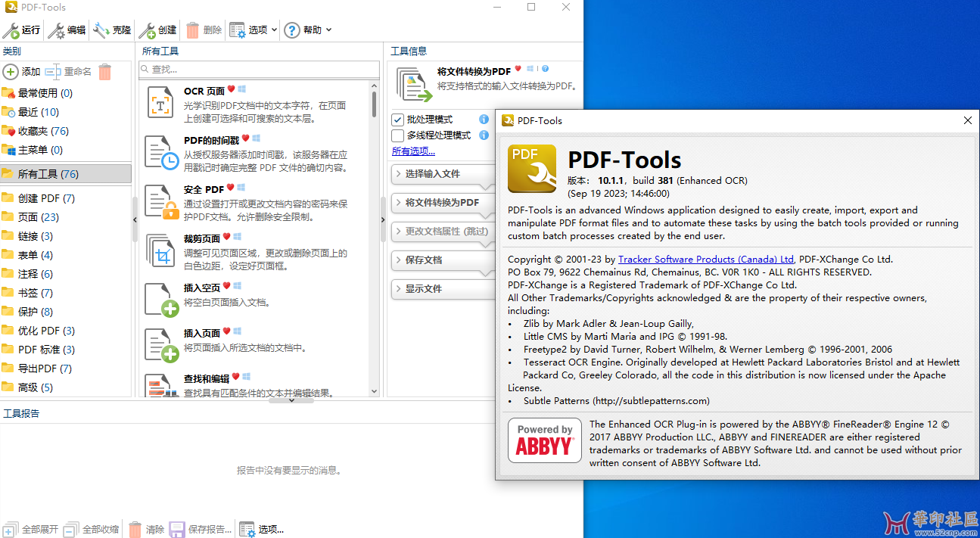The height and width of the screenshot is (538, 980).
Task: Click info icon beside 批处理模式
Action: pos(484,120)
